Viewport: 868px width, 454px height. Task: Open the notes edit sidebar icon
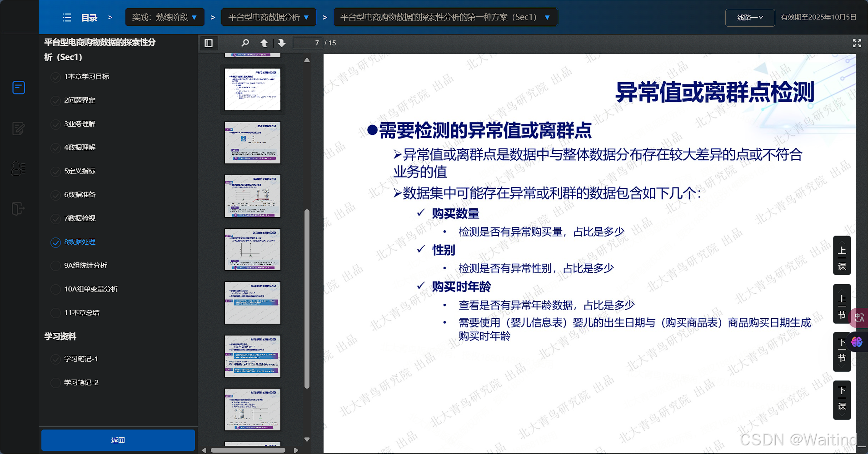pos(19,128)
